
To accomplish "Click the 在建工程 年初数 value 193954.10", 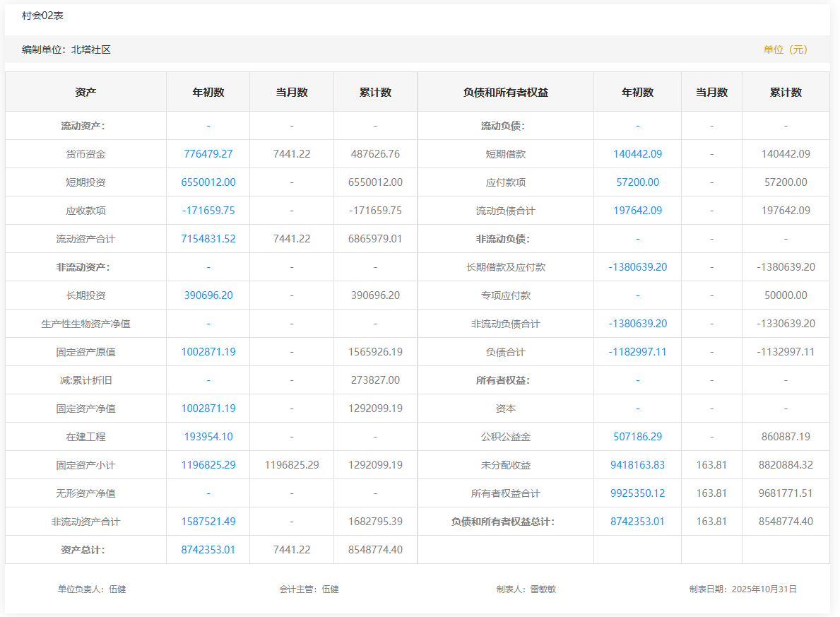I will pyautogui.click(x=208, y=437).
